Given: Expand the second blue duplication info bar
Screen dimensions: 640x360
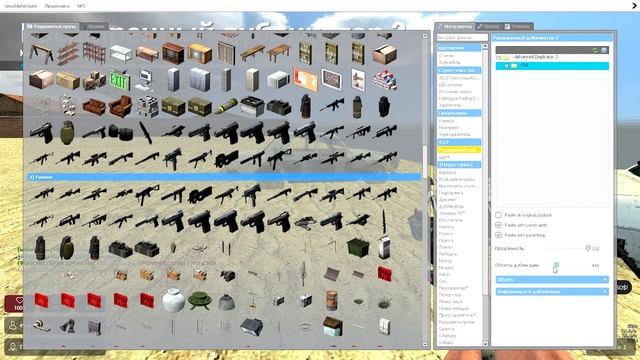Looking at the screenshot, I should tap(552, 292).
